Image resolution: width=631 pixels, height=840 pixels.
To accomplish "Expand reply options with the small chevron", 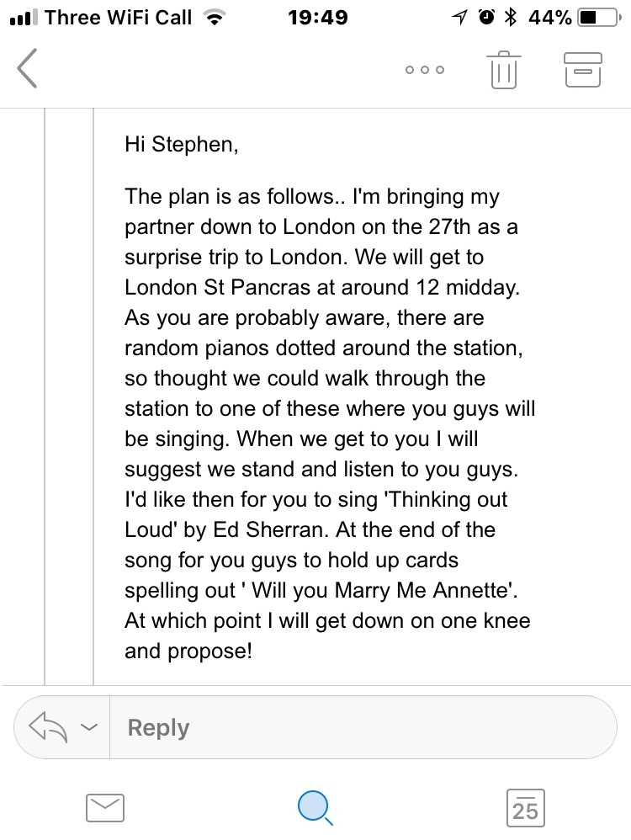I will pyautogui.click(x=89, y=727).
